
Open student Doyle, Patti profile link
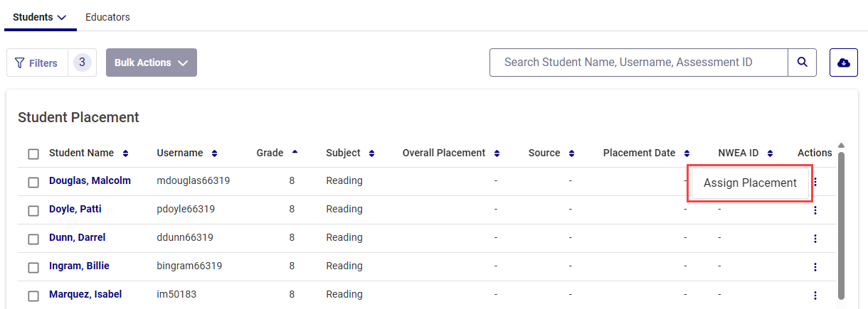point(77,209)
